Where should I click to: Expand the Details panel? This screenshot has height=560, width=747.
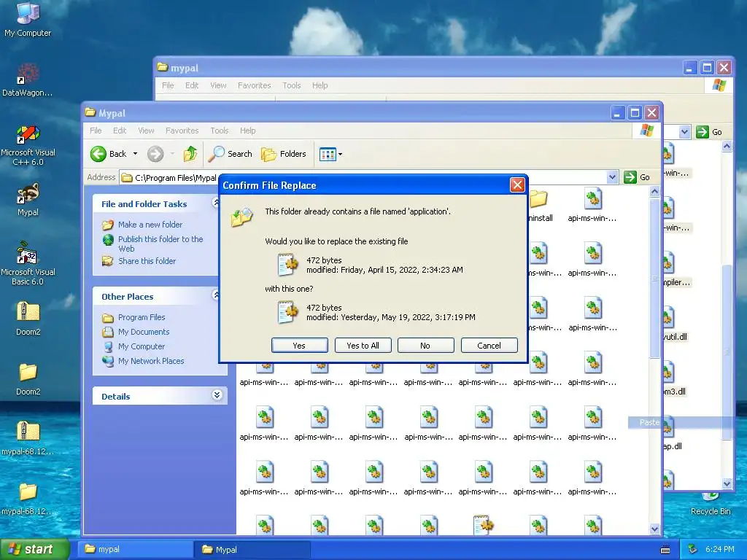pyautogui.click(x=217, y=395)
